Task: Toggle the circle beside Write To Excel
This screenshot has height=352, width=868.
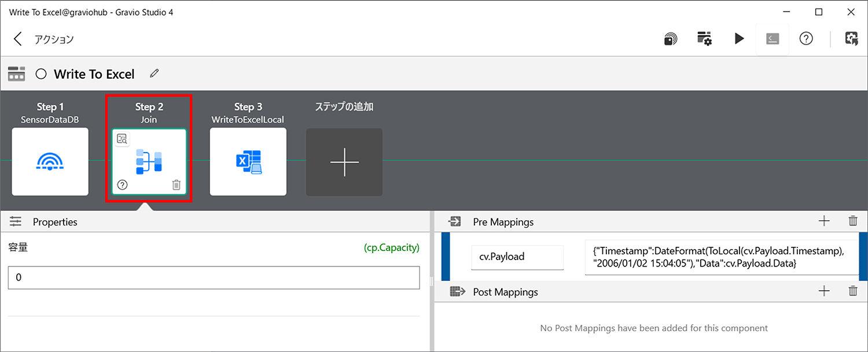Action: pyautogui.click(x=41, y=74)
